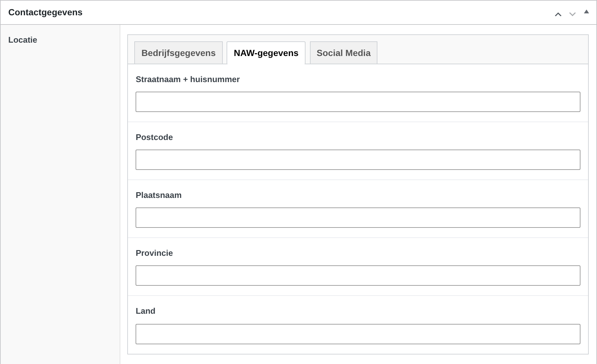Click the Provincie label

coord(154,253)
